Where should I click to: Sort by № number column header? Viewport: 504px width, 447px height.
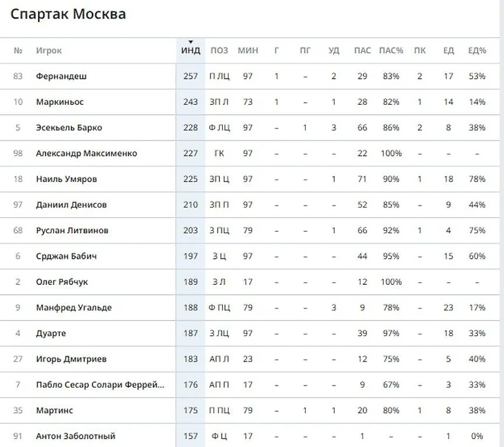tap(18, 50)
